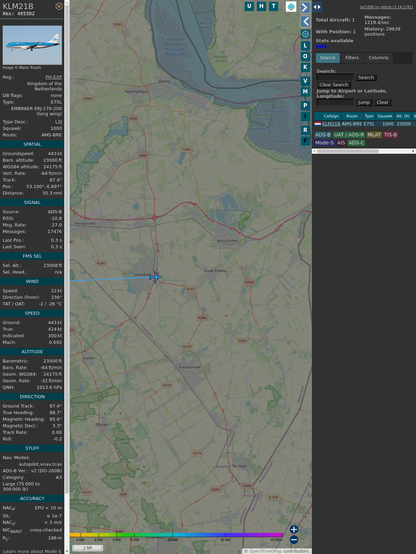Open registration link PH-EXP
Image resolution: width=416 pixels, height=554 pixels.
(x=53, y=77)
